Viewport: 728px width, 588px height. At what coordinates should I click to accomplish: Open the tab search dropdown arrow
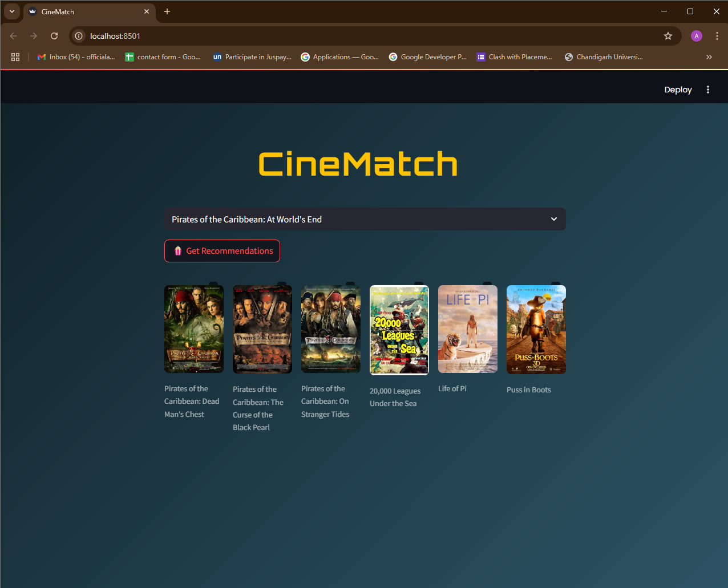(12, 11)
